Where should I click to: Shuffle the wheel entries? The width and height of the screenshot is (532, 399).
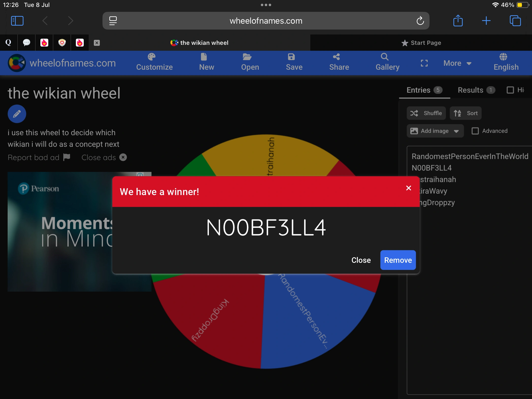coord(426,113)
